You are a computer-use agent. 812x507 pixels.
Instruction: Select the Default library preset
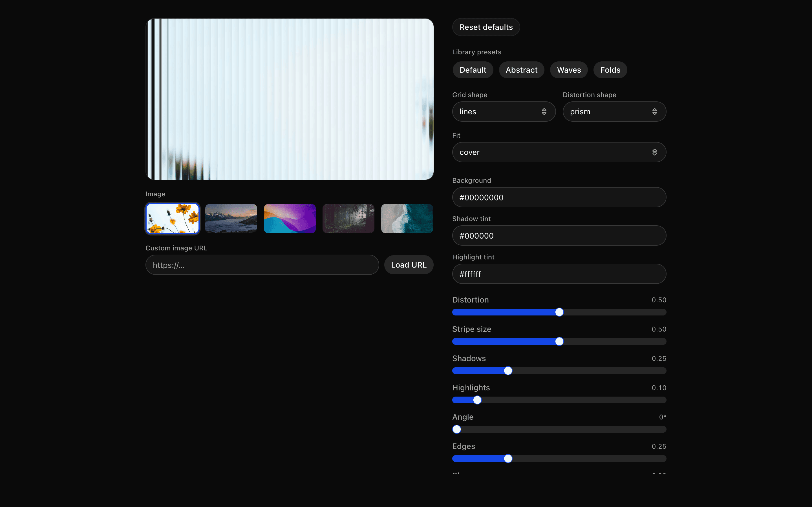[473, 70]
